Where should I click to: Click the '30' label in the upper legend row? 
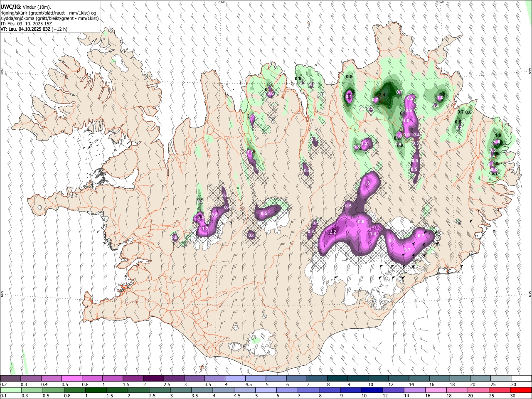514,384
